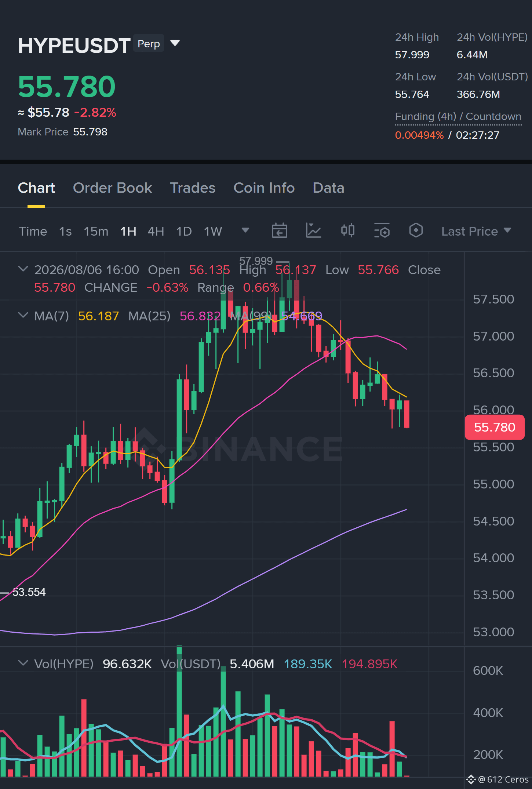
Task: Click the 600K volume axis label
Action: click(x=488, y=670)
